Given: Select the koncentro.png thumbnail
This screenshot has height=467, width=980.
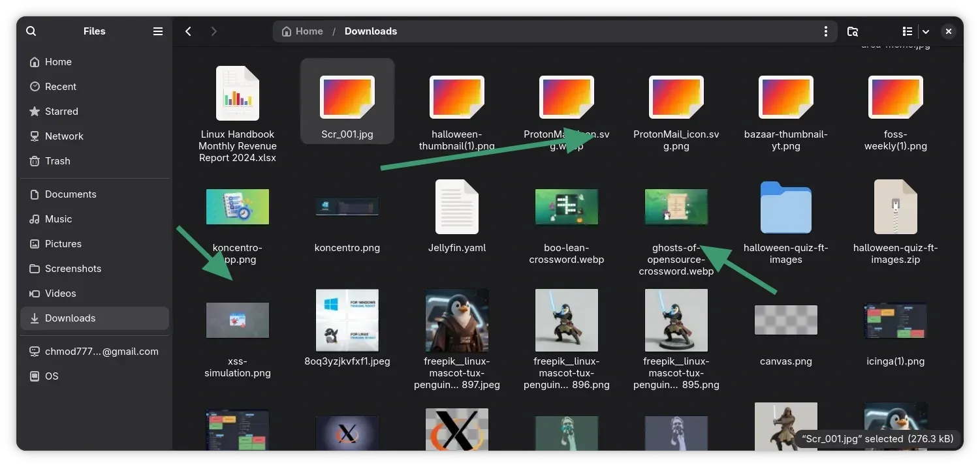Looking at the screenshot, I should [x=347, y=207].
